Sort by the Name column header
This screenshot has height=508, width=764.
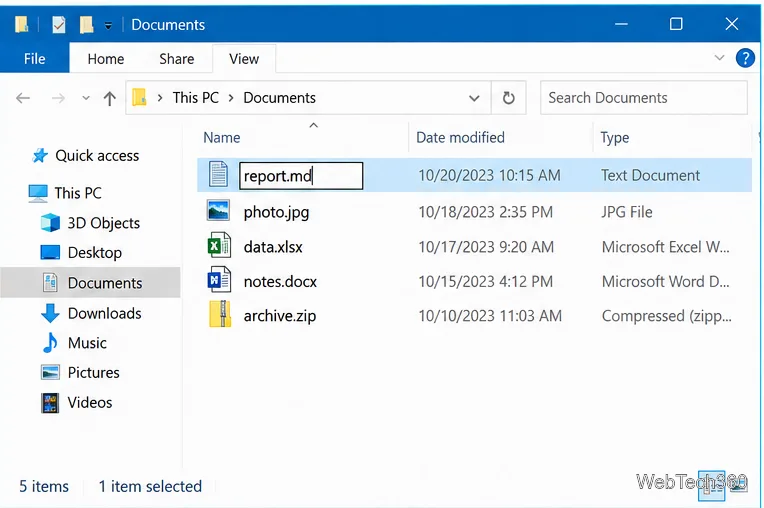pyautogui.click(x=222, y=138)
